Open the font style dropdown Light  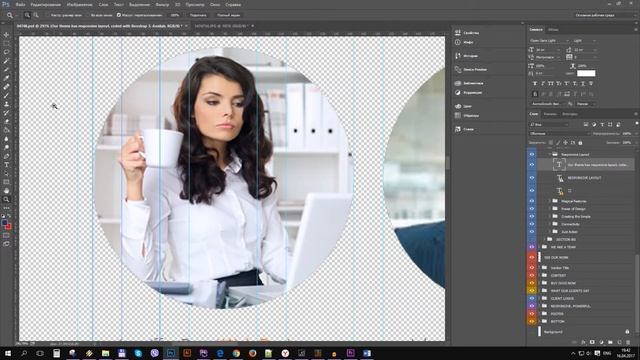click(584, 41)
